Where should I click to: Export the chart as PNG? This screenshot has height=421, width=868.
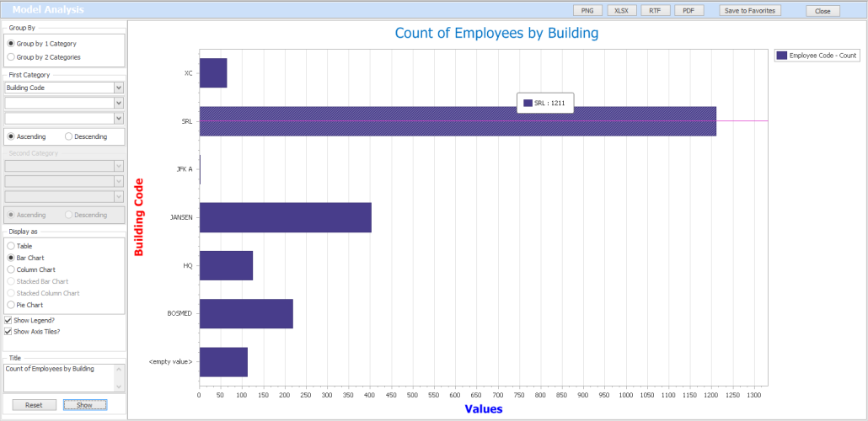(587, 11)
